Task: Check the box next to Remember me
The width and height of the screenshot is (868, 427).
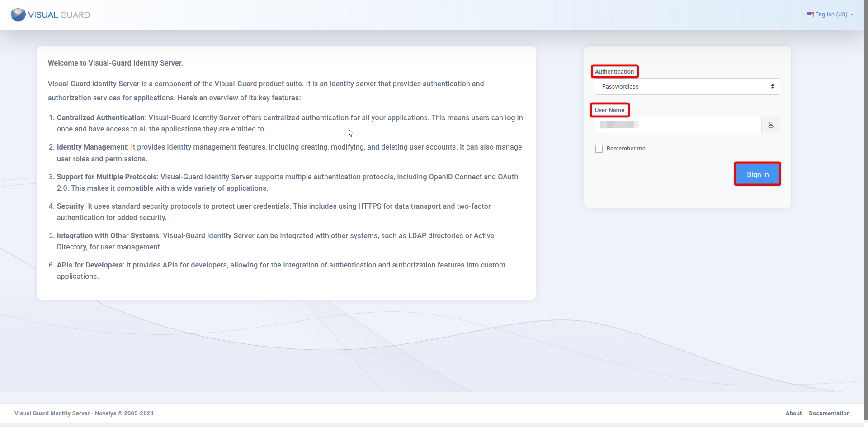Action: pos(599,148)
